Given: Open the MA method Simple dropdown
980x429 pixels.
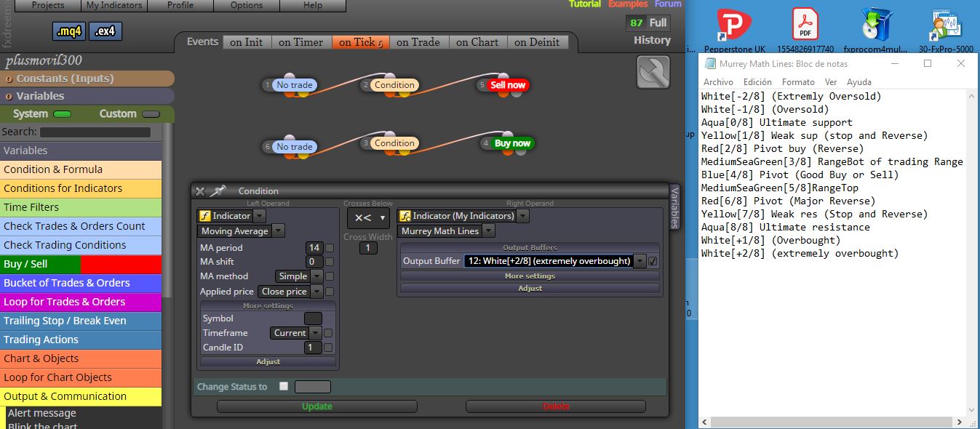Looking at the screenshot, I should pyautogui.click(x=316, y=276).
